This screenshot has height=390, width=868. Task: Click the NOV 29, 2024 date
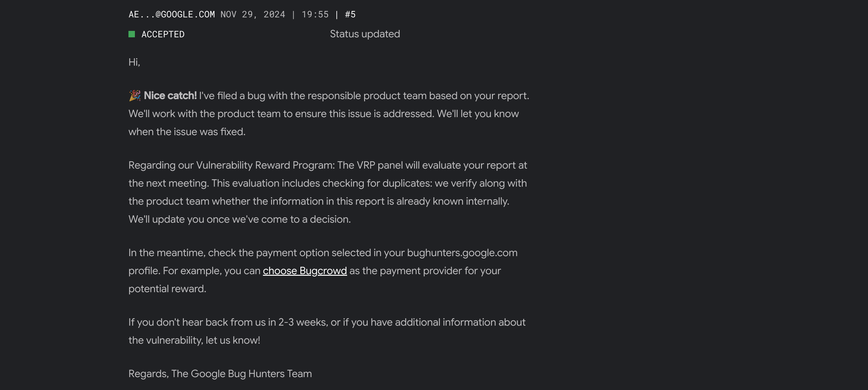[253, 14]
